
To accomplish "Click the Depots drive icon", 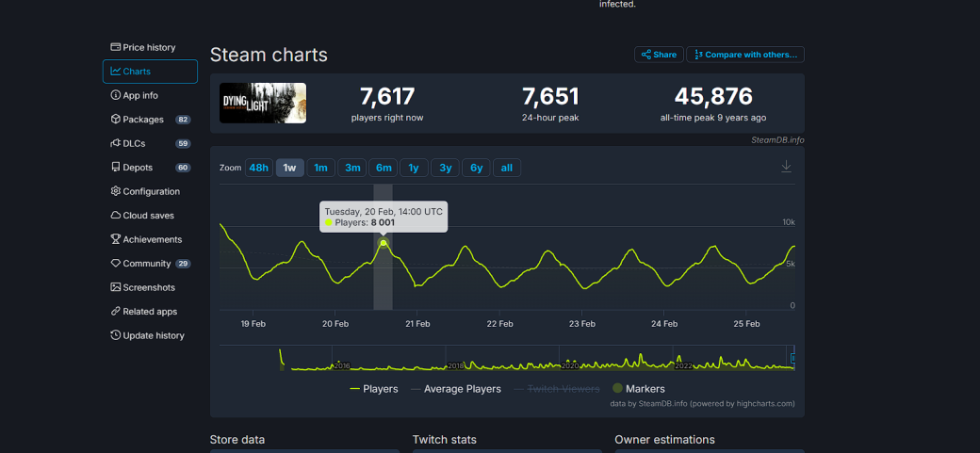I will click(116, 167).
